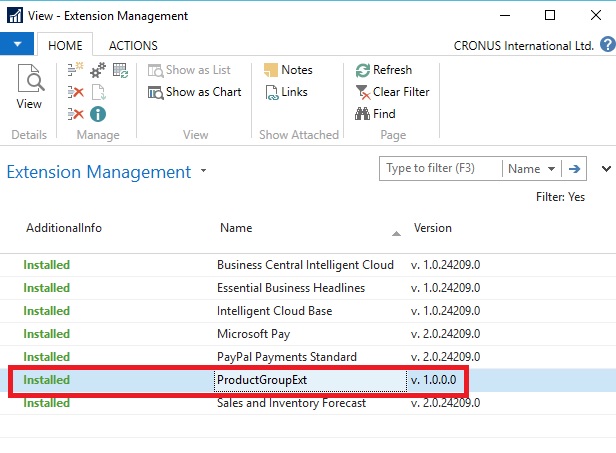The width and height of the screenshot is (616, 453).
Task: Click the View magnifier icon in Details
Action: pos(30,81)
